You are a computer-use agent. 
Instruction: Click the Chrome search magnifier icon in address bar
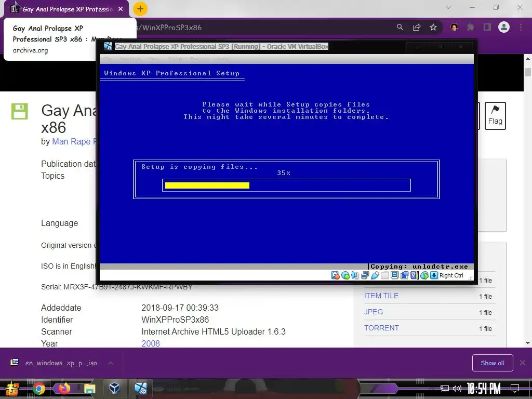[x=400, y=27]
